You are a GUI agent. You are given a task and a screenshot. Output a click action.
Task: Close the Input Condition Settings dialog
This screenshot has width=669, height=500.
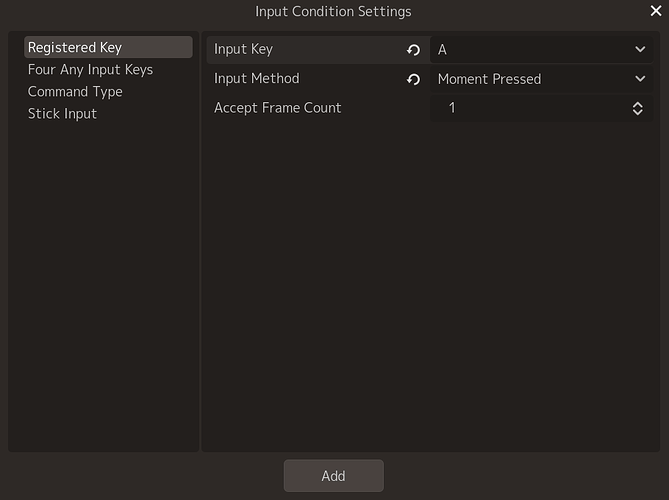pyautogui.click(x=656, y=11)
